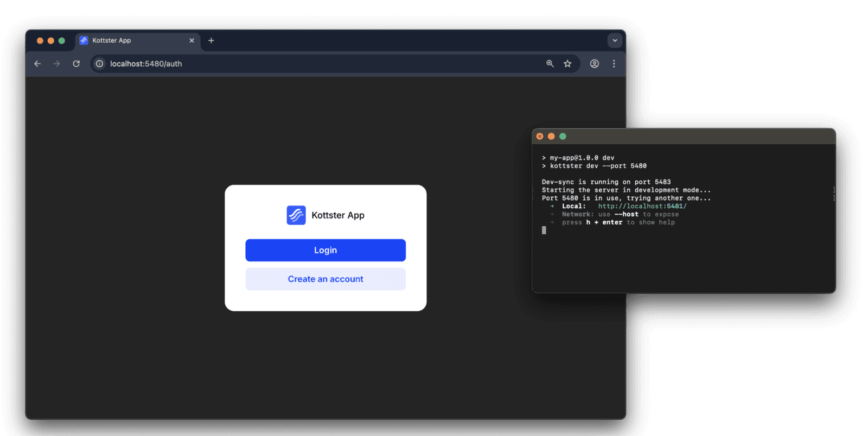Close the browser window red button
Viewport: 868px width, 436px height.
[x=40, y=41]
